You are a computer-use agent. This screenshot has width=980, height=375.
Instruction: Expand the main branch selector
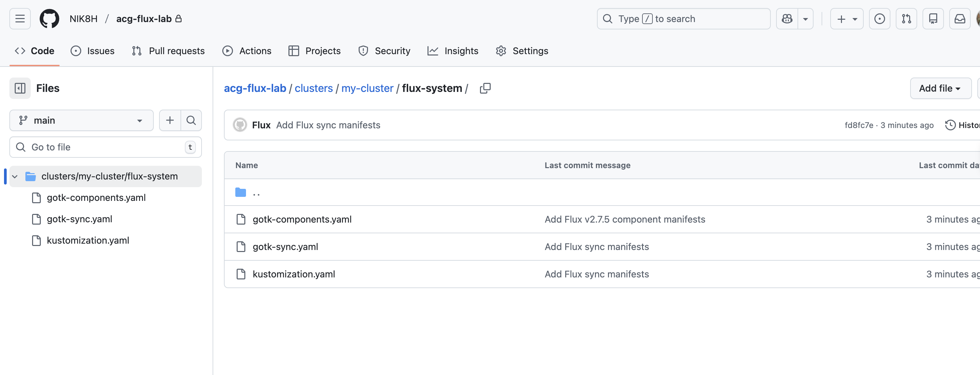coord(81,120)
